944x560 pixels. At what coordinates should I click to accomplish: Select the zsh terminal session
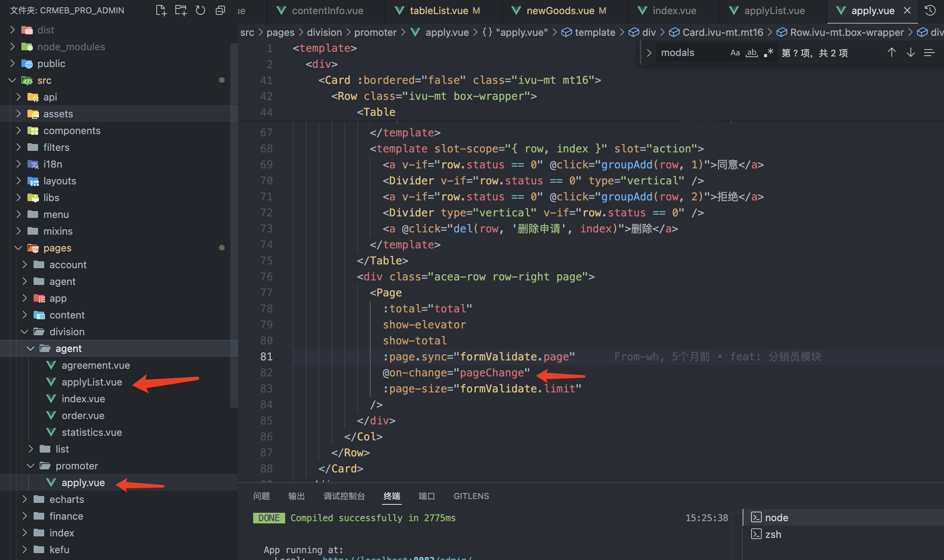[843, 534]
